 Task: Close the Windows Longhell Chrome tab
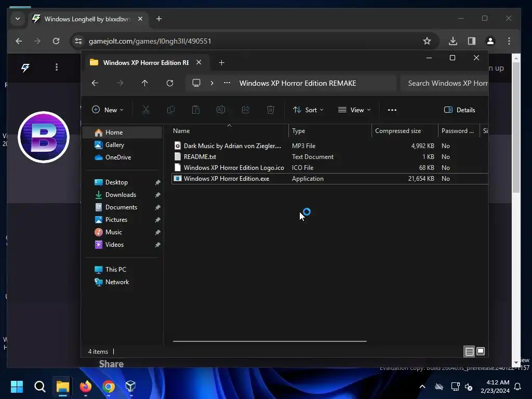[x=140, y=19]
